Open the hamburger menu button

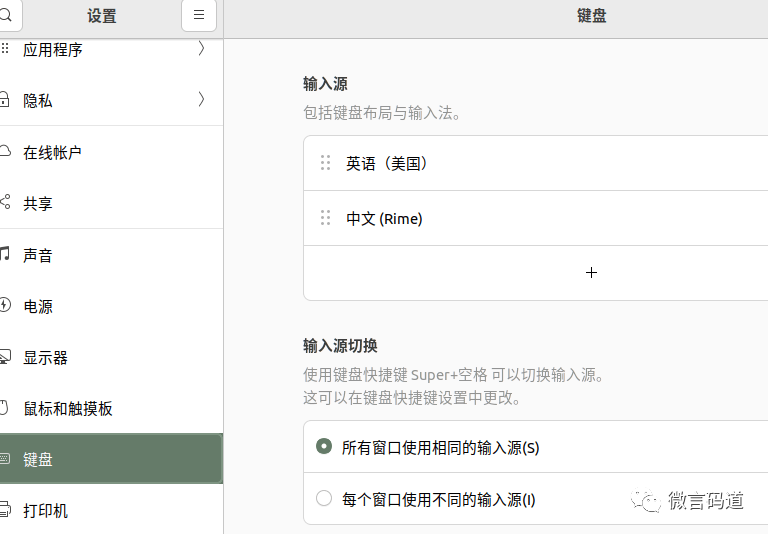click(x=198, y=15)
